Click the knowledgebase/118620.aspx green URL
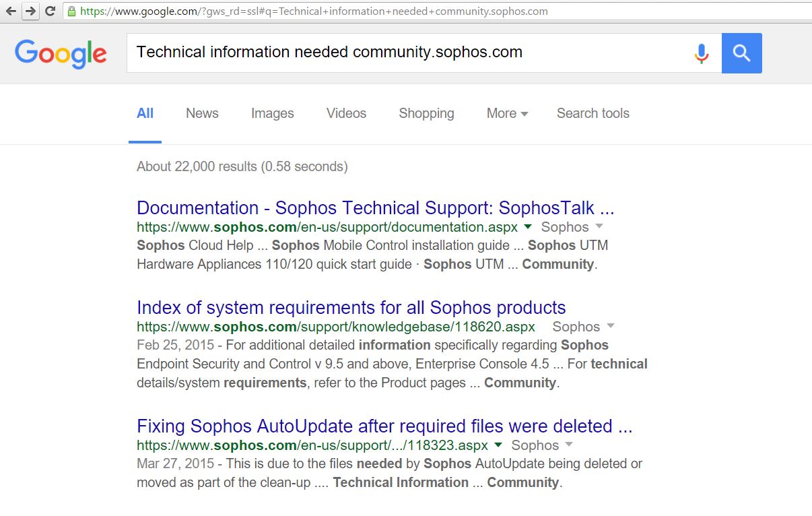812x516 pixels. pyautogui.click(x=336, y=327)
